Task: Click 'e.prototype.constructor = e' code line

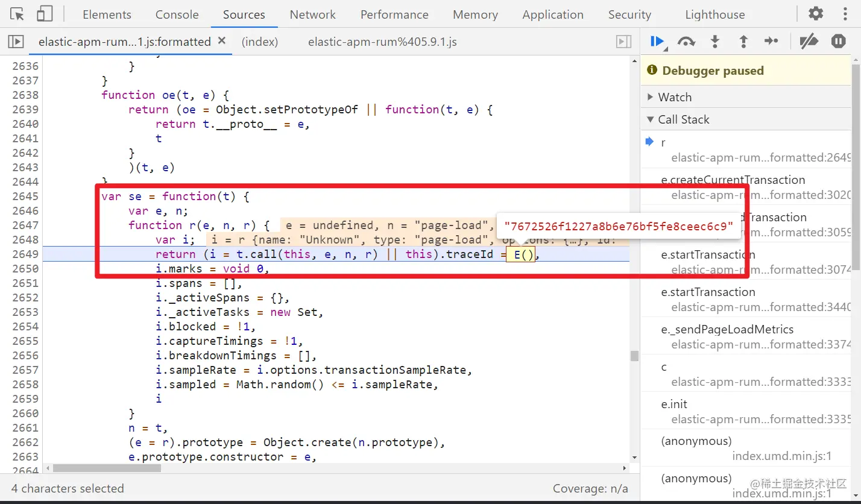Action: click(x=222, y=456)
